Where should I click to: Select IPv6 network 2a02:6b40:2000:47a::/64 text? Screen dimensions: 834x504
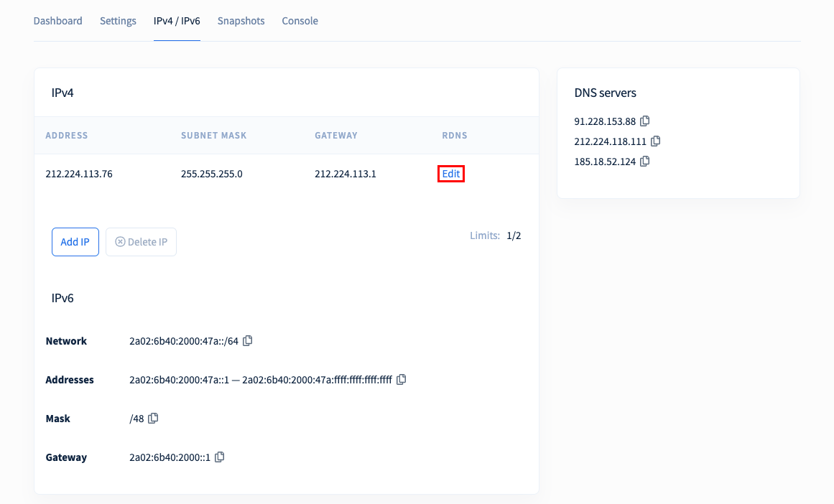click(x=184, y=341)
